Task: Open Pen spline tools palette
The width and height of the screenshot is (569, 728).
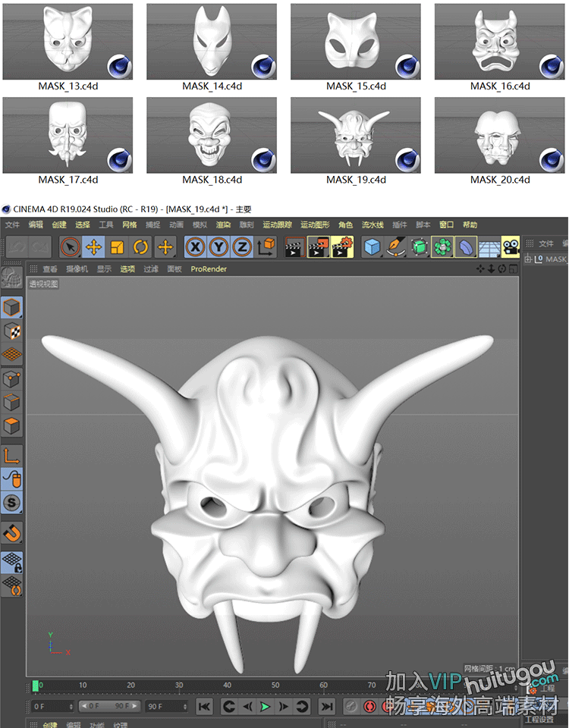Action: (396, 247)
